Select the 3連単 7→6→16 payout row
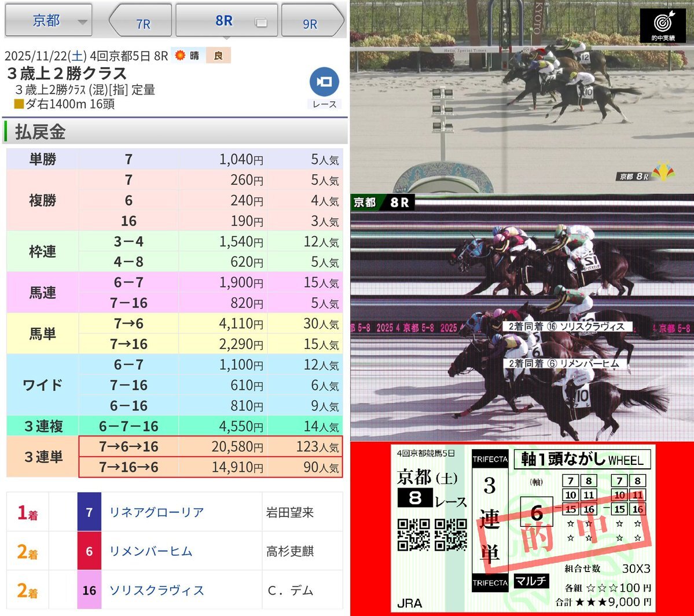This screenshot has width=694, height=616. [210, 447]
